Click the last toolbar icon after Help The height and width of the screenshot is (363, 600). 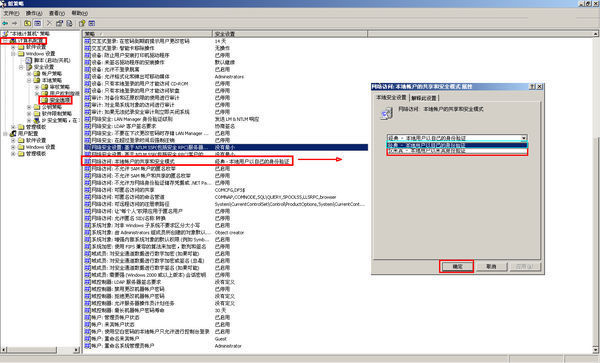pos(92,23)
